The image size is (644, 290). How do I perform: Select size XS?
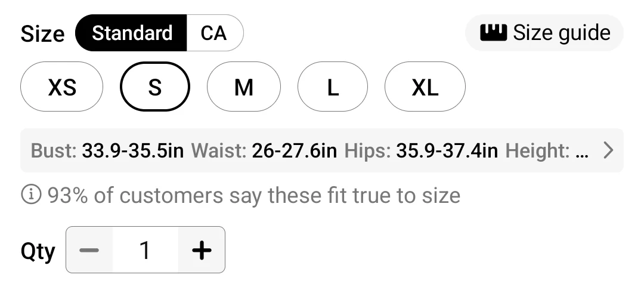pyautogui.click(x=62, y=87)
